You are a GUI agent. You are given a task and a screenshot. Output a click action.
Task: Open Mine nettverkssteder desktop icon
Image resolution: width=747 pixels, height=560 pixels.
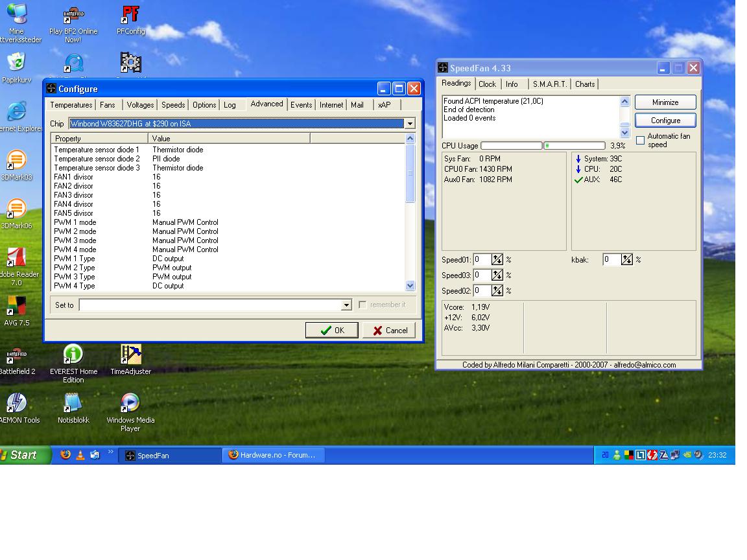(17, 23)
